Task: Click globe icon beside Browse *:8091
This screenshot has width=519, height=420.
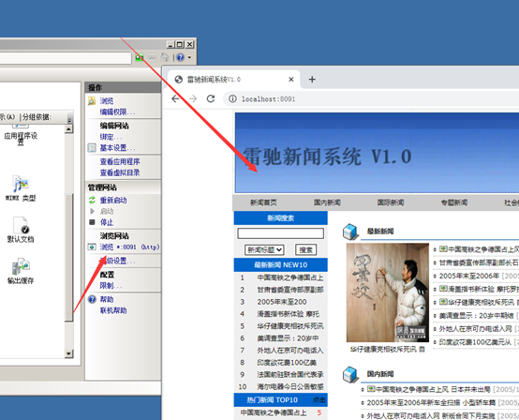Action: click(x=92, y=247)
